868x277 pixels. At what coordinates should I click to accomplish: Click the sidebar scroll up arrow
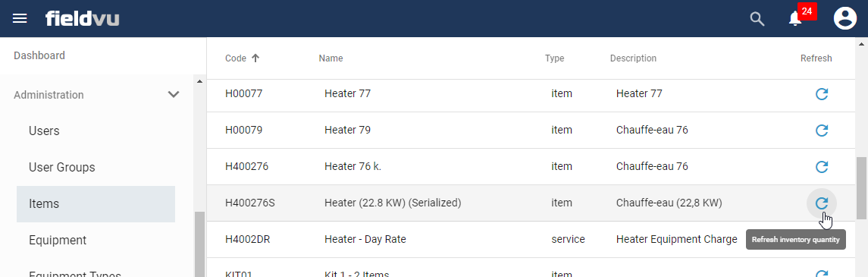(x=200, y=82)
